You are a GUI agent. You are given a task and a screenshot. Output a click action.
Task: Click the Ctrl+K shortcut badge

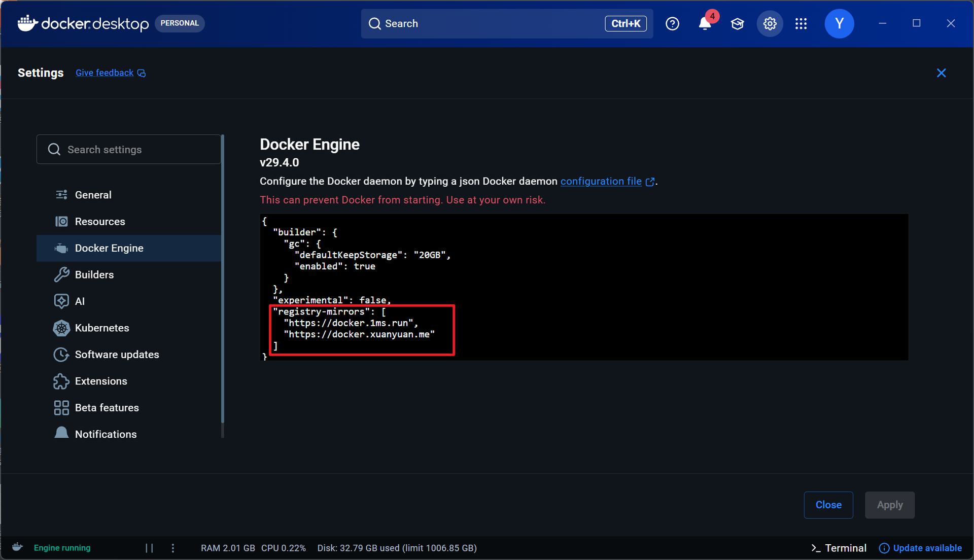625,23
